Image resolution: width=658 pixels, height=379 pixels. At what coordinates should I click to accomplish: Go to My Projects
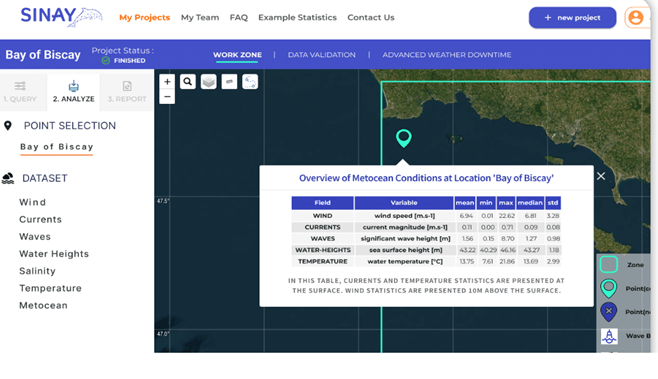[x=144, y=18]
